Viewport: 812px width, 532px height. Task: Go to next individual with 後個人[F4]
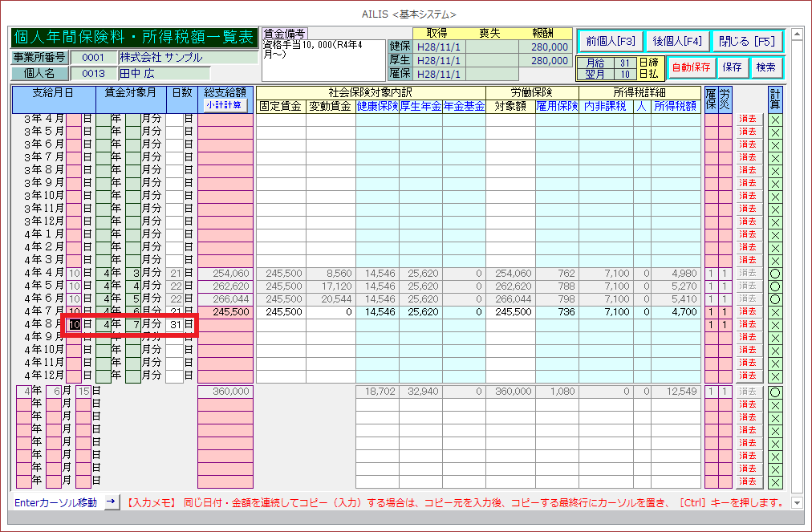coord(676,41)
